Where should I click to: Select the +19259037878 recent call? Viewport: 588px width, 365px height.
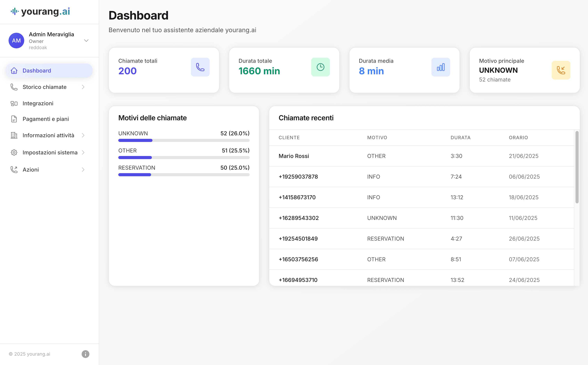298,176
